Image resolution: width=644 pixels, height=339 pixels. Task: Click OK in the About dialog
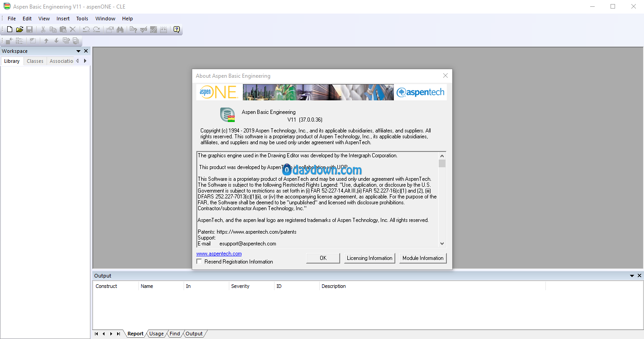pos(323,258)
